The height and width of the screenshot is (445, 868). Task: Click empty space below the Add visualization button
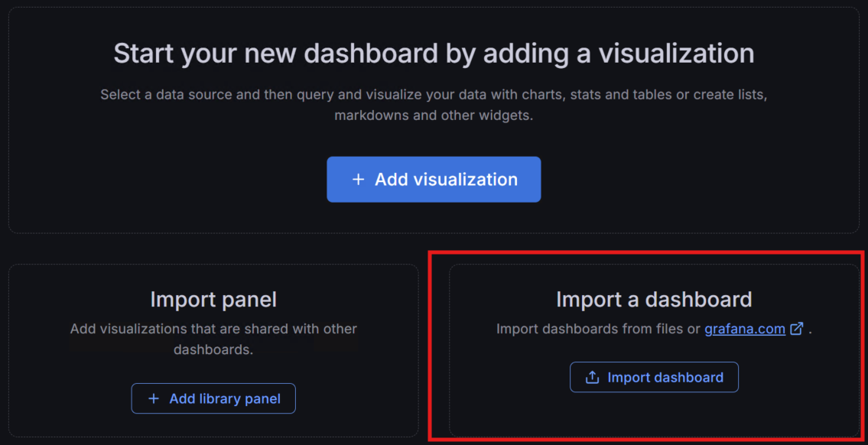[434, 217]
